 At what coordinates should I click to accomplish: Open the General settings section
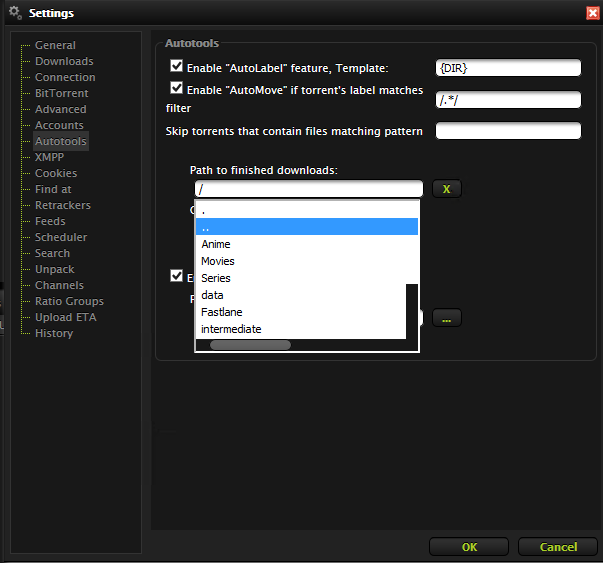[55, 45]
